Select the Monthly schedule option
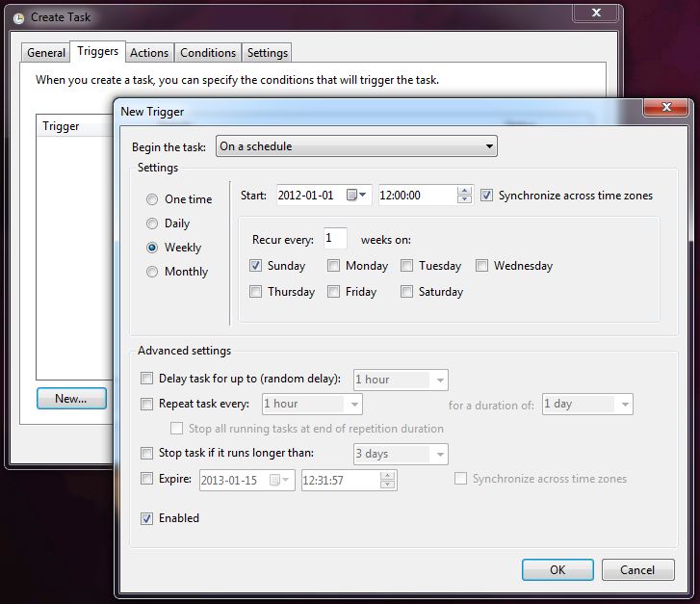Image resolution: width=700 pixels, height=604 pixels. pos(152,272)
